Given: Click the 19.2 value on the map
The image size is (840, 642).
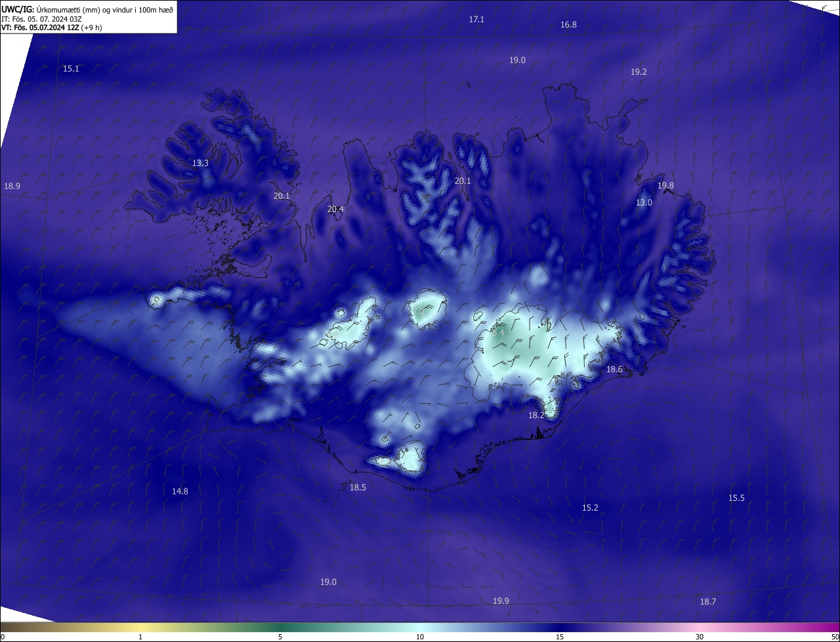Looking at the screenshot, I should click(x=639, y=72).
